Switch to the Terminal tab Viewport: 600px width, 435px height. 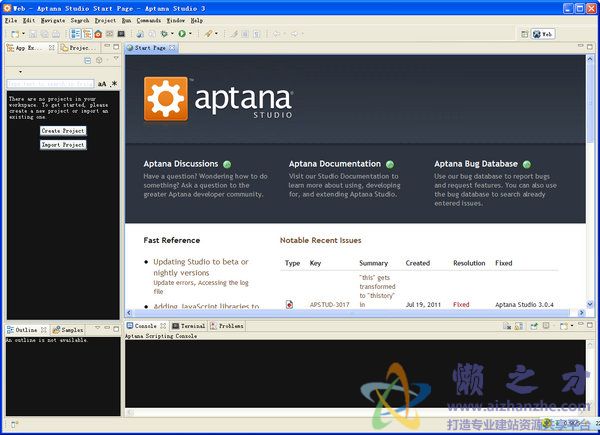coord(189,326)
